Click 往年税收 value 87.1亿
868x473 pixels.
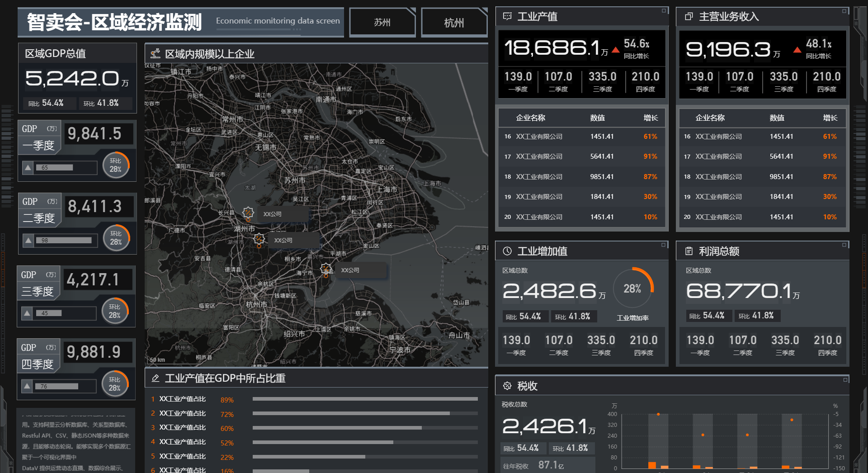[x=551, y=465]
